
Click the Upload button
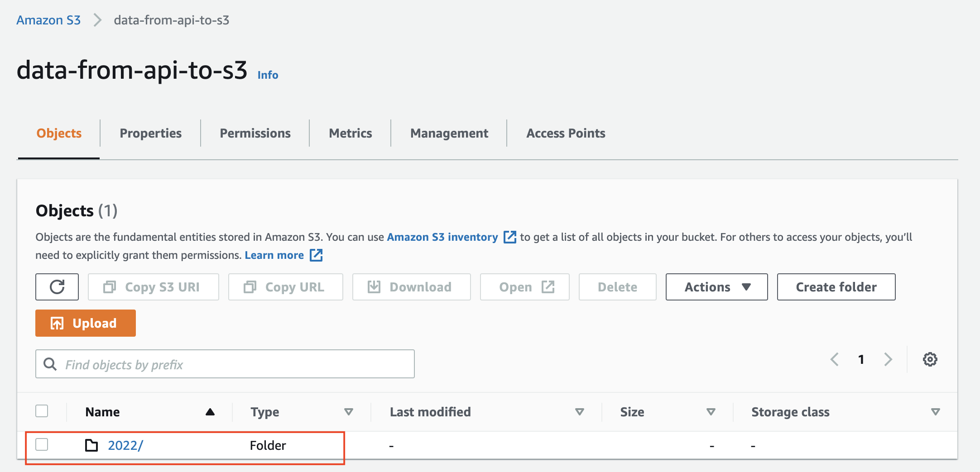[x=86, y=323]
